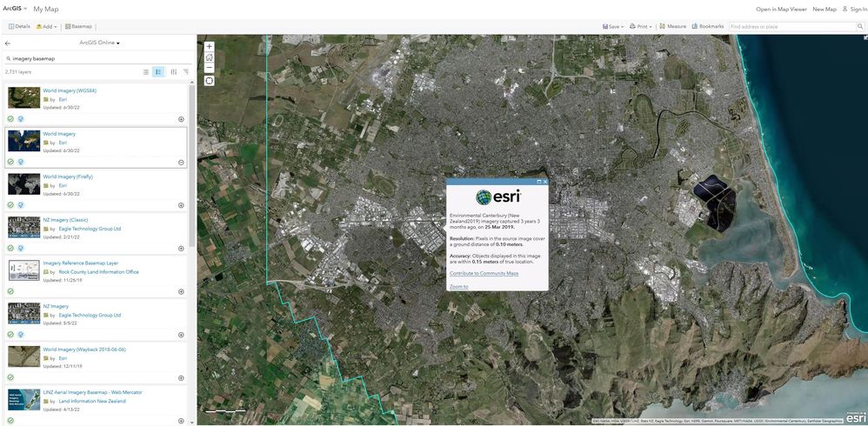The height and width of the screenshot is (426, 868).
Task: Add Imagery Reference Basemap Layer to map
Action: tap(181, 291)
